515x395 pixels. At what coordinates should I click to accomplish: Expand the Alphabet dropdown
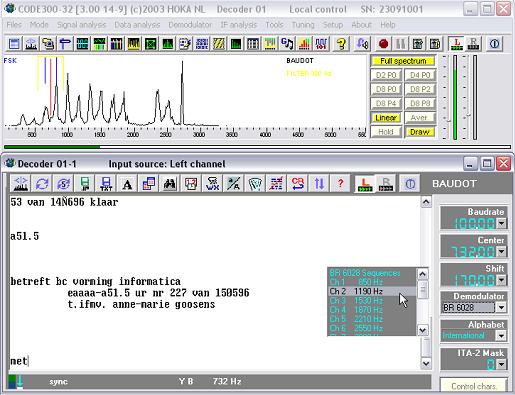[x=501, y=335]
